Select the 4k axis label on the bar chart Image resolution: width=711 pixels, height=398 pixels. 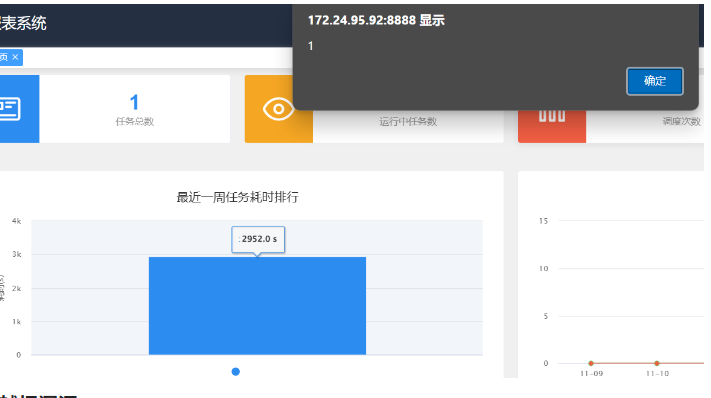[x=17, y=221]
